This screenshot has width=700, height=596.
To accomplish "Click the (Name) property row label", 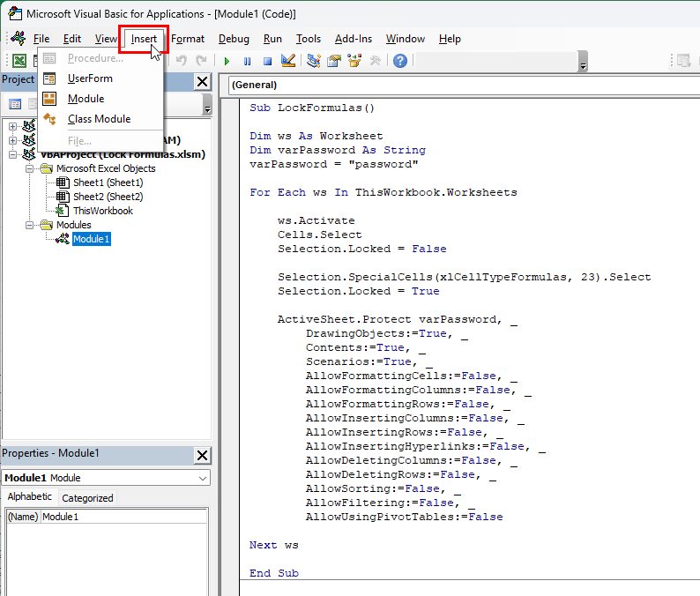I will 23,517.
